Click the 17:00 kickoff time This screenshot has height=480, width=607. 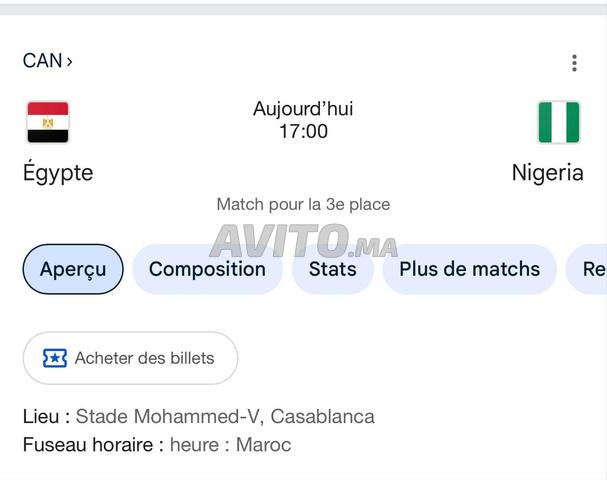(303, 131)
